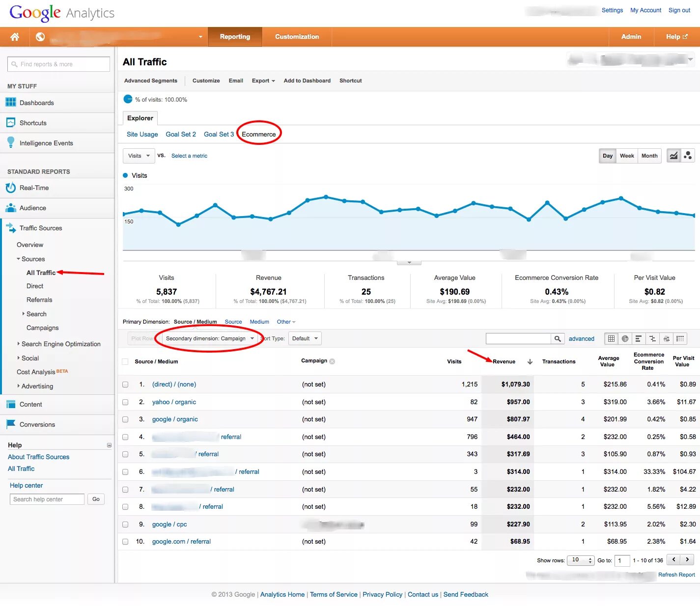Screen dimensions: 700x606
Task: Click the advanced filter link
Action: click(582, 339)
